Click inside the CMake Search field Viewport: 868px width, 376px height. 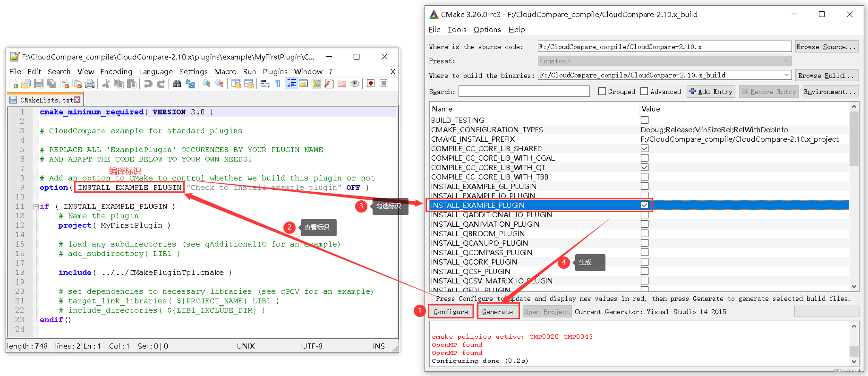pos(523,91)
